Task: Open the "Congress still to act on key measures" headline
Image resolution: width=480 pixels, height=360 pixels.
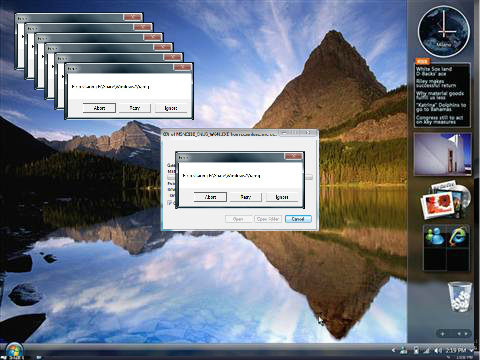Action: tap(439, 120)
